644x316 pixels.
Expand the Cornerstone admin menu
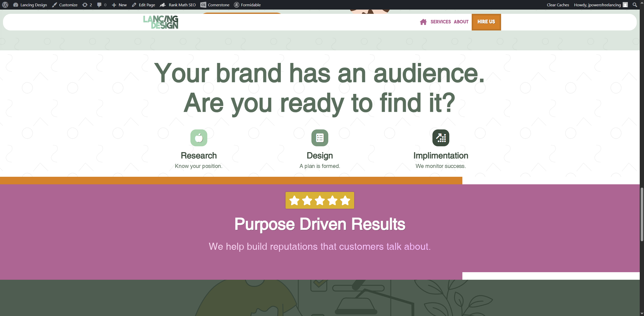(x=215, y=5)
